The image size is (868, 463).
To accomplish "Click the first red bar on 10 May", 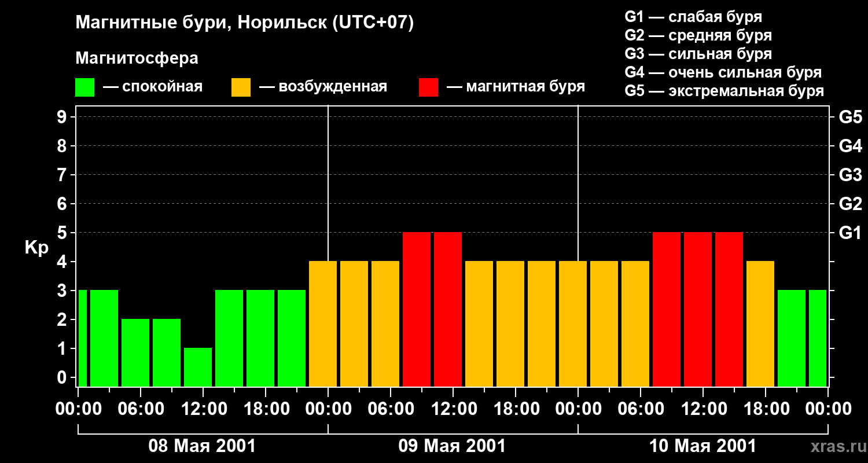I will point(667,309).
